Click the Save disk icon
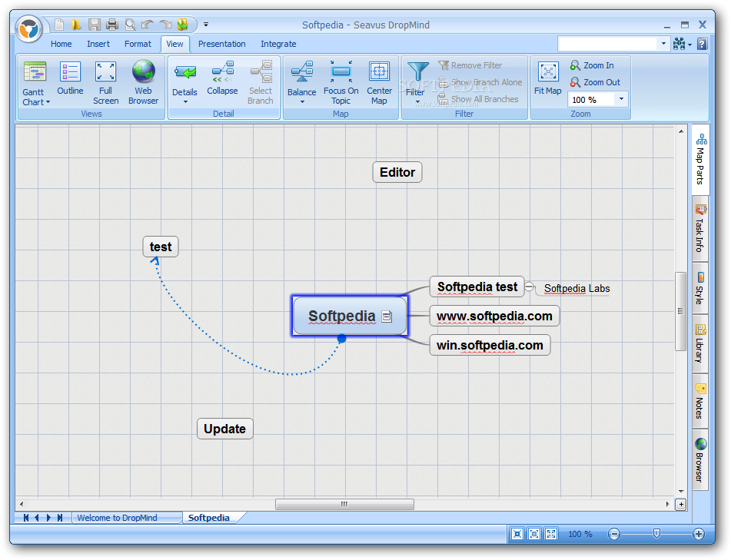Viewport: 731px width, 560px height. pos(95,25)
